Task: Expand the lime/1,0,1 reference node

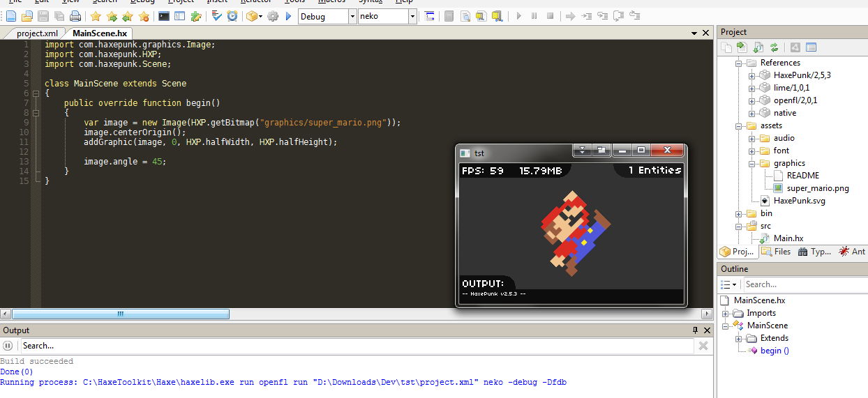Action: [751, 88]
